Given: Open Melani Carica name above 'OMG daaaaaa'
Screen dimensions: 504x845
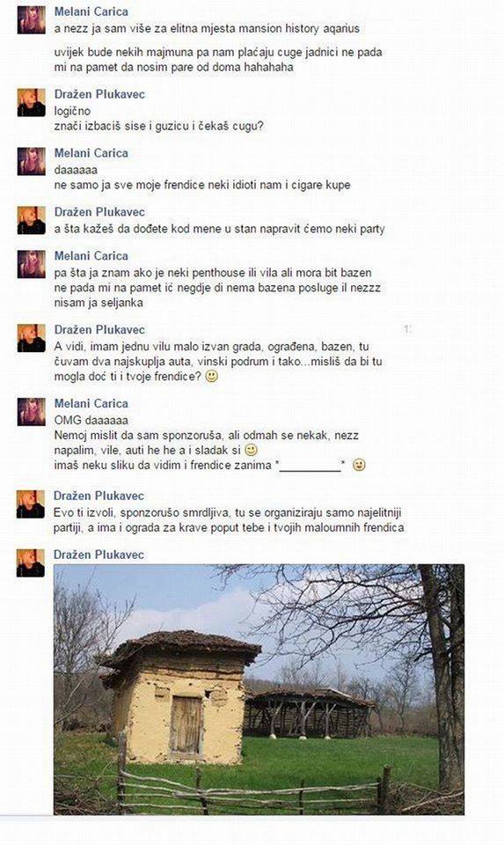Looking at the screenshot, I should 91,403.
